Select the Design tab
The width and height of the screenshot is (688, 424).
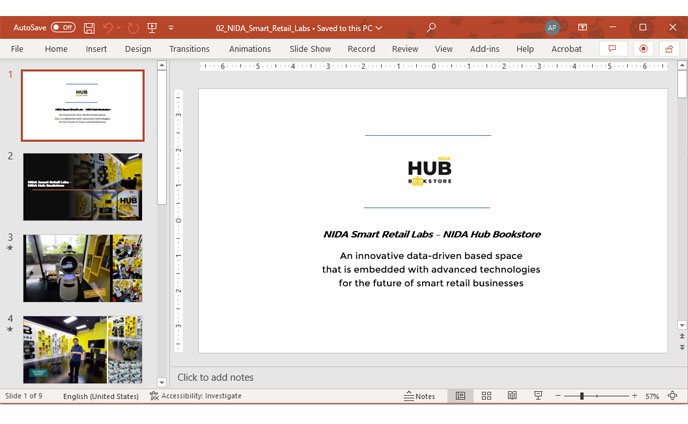pyautogui.click(x=138, y=49)
